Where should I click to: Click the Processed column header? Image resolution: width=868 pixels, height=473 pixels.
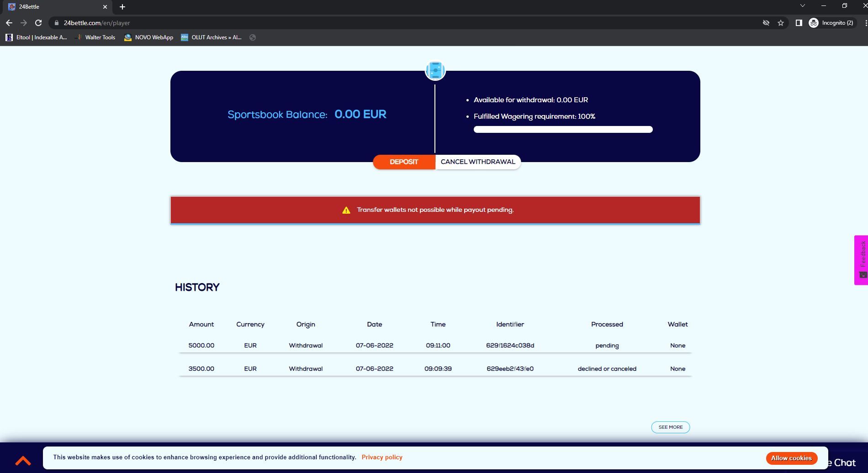coord(607,324)
